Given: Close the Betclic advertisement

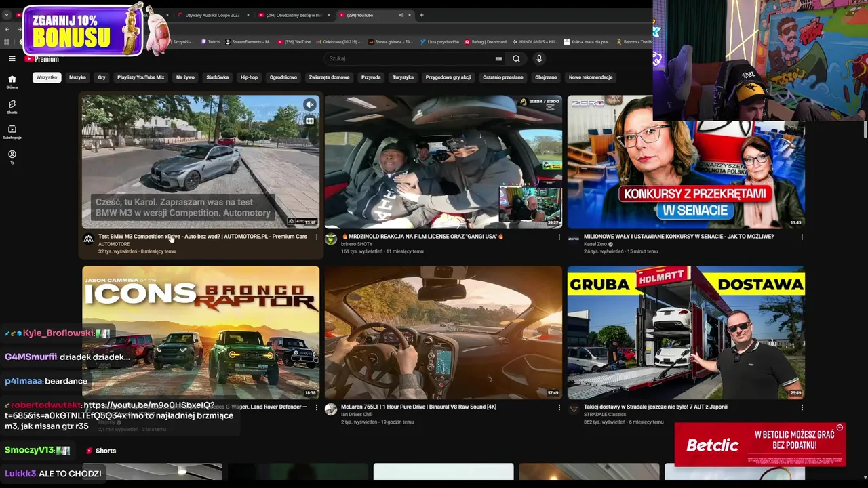Looking at the screenshot, I should tap(840, 428).
